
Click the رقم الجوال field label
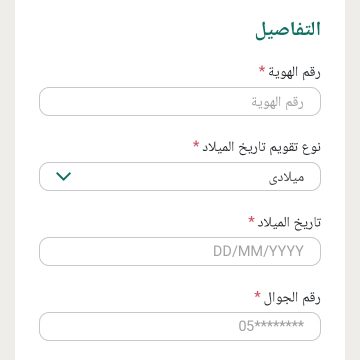[x=292, y=297]
